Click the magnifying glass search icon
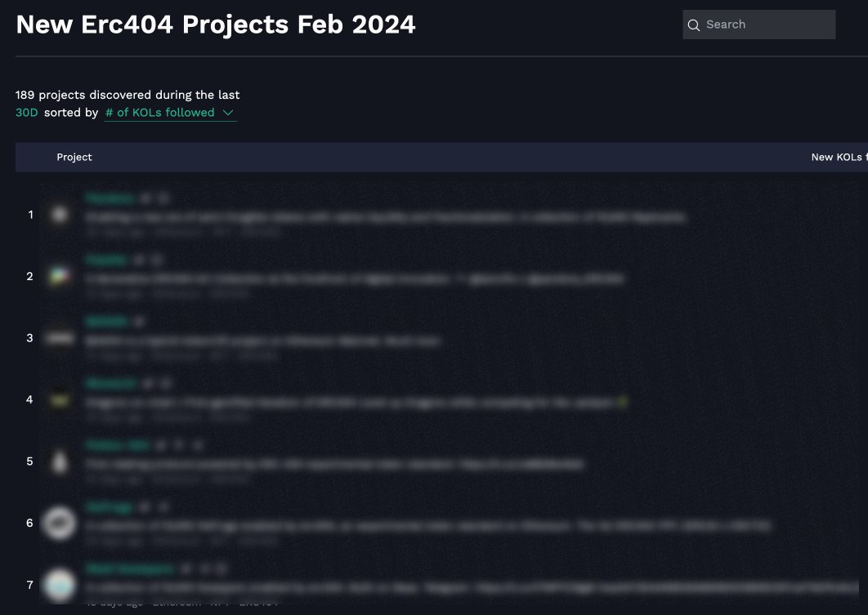 (x=693, y=25)
